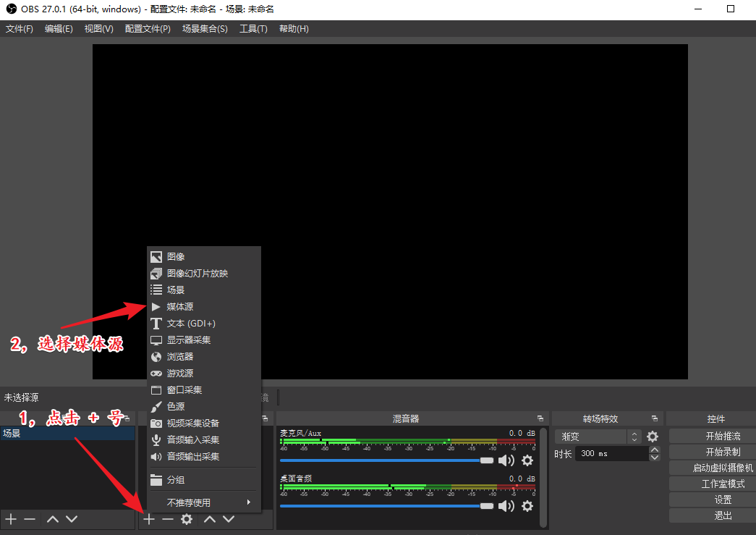The height and width of the screenshot is (535, 756).
Task: Open 桌面音频 audio settings gear
Action: tap(527, 506)
